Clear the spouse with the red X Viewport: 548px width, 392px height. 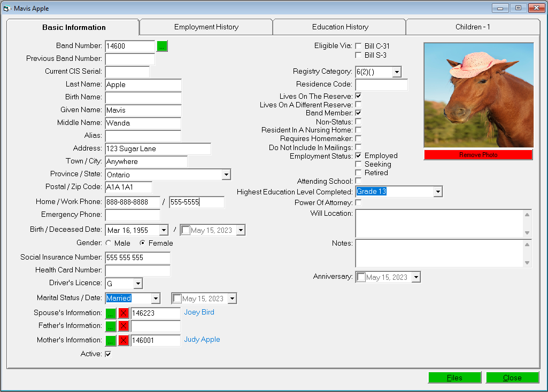coord(122,313)
